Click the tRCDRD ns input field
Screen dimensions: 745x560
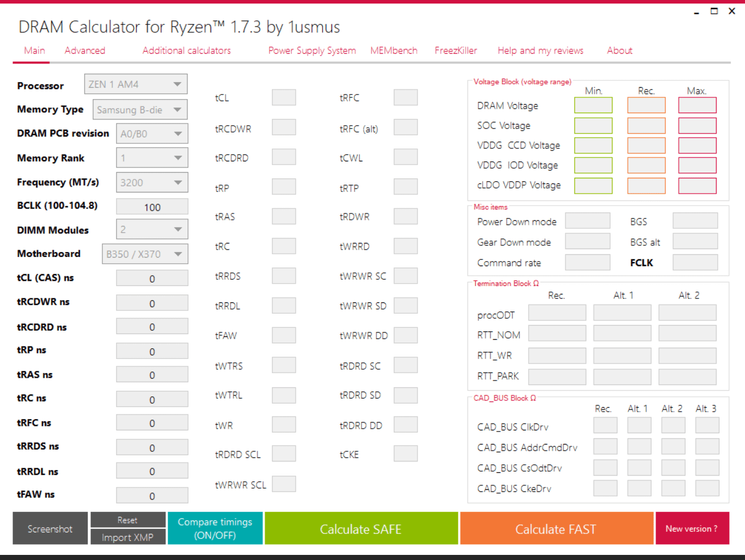click(152, 327)
